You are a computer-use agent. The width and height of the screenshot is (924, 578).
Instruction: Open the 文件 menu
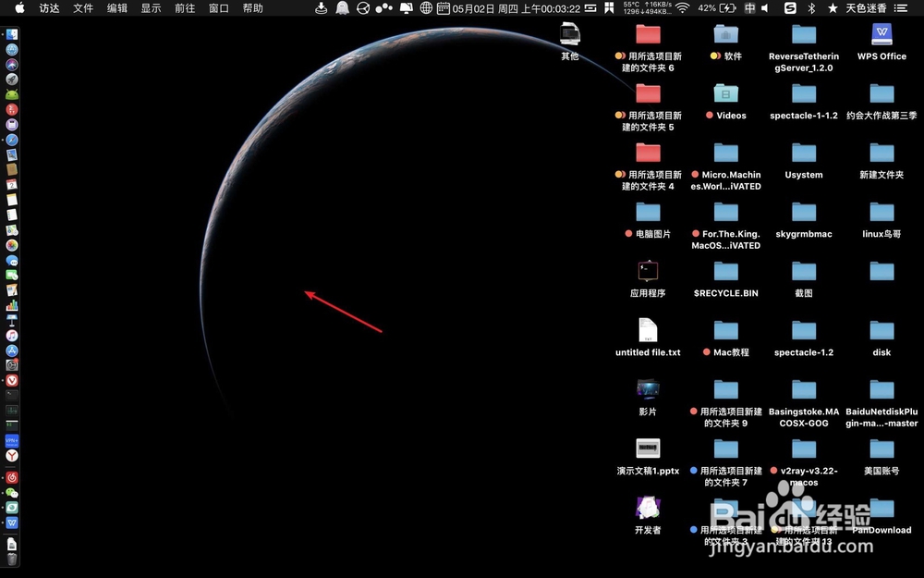pyautogui.click(x=83, y=8)
